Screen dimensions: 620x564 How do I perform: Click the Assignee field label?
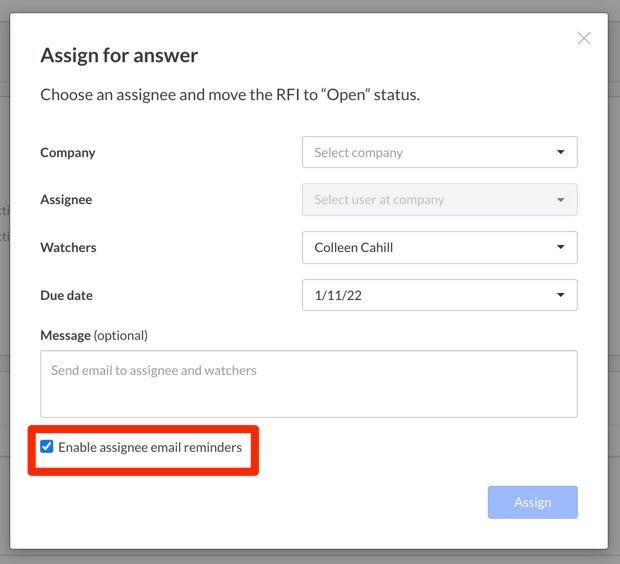point(66,200)
